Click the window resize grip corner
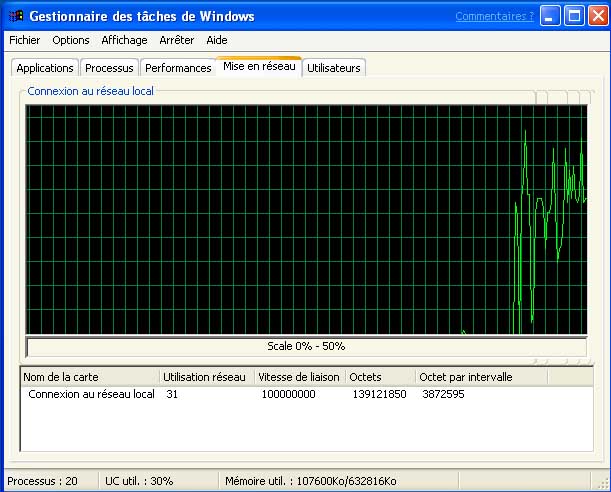Image resolution: width=611 pixels, height=492 pixels. coord(602,483)
